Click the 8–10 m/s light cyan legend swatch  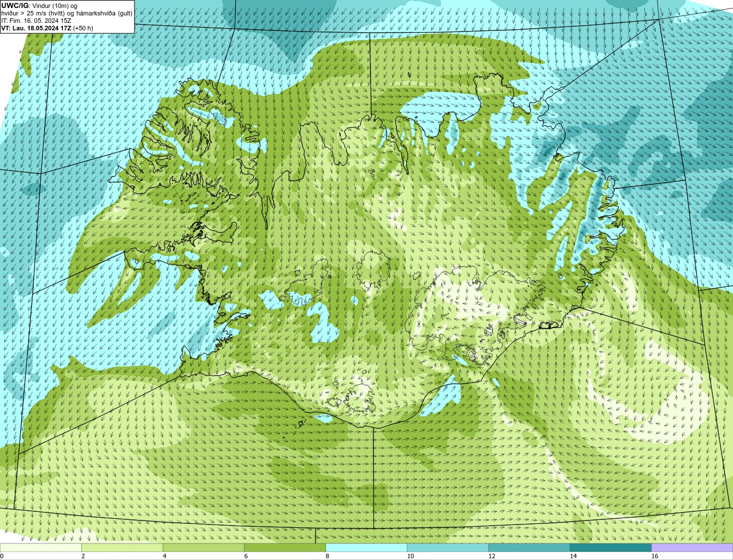coord(366,547)
